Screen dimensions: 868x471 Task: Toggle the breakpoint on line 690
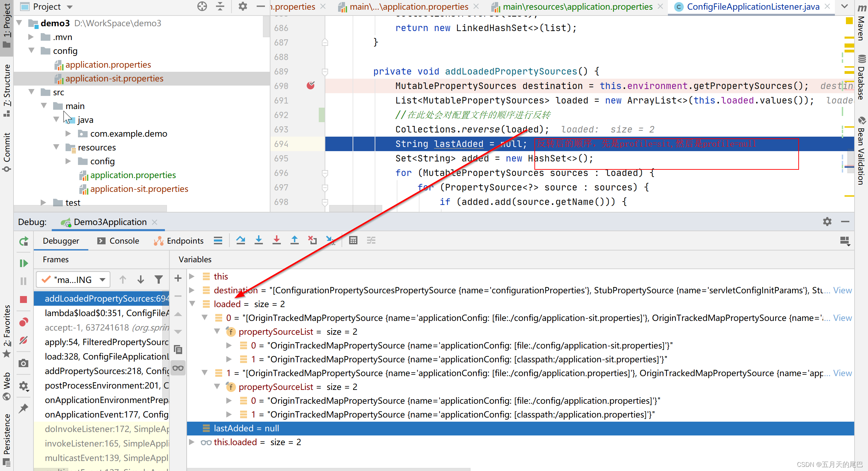310,86
